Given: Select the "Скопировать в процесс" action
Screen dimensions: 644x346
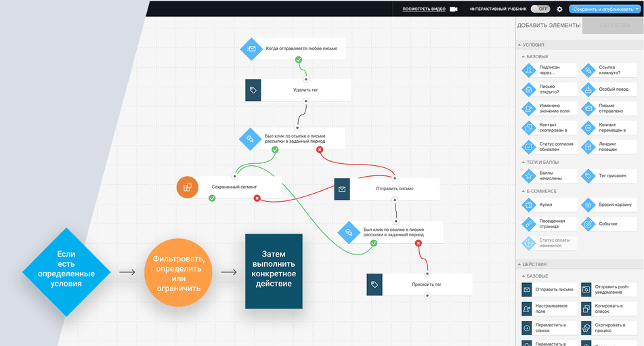Looking at the screenshot, I should coord(609,328).
